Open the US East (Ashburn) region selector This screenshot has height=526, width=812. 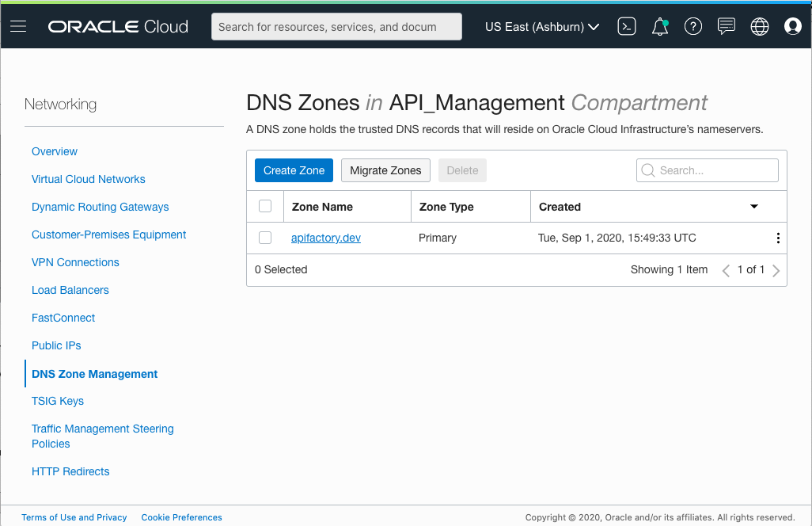[542, 26]
